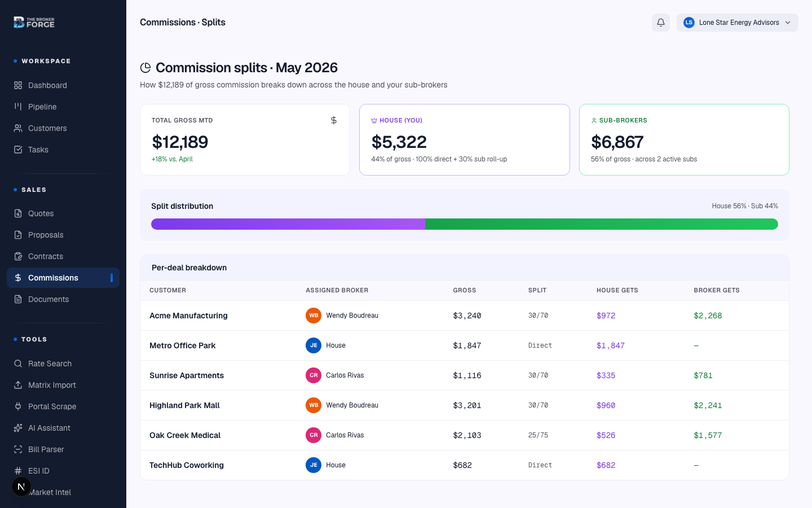The height and width of the screenshot is (508, 812).
Task: Click the Portal Scrape plug icon
Action: coord(18,406)
